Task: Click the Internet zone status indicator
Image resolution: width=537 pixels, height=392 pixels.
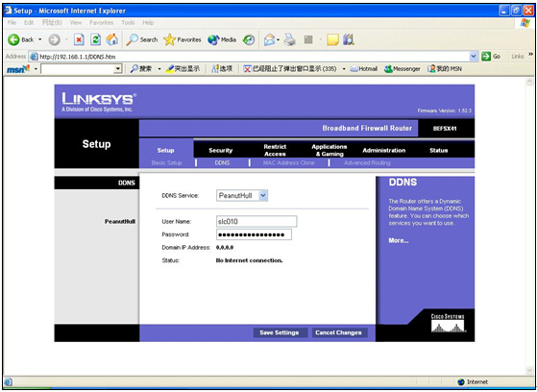Action: (x=473, y=381)
